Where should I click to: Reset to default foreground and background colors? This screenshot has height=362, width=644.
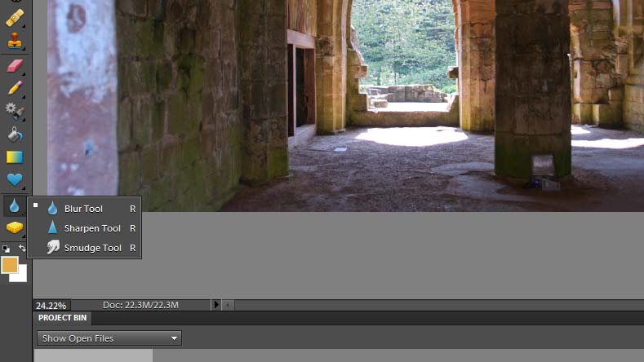tap(6, 248)
